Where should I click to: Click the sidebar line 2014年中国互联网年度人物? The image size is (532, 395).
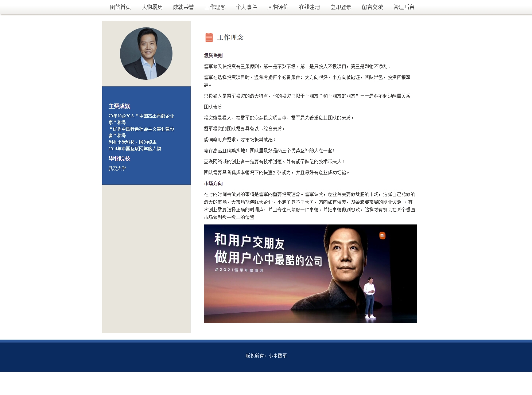135,149
